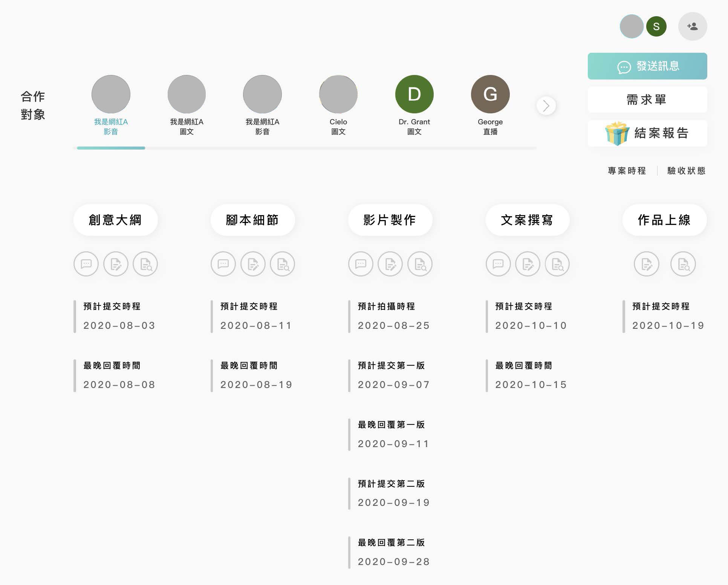Click the 發送訊息 message button
This screenshot has height=585, width=728.
pyautogui.click(x=647, y=66)
